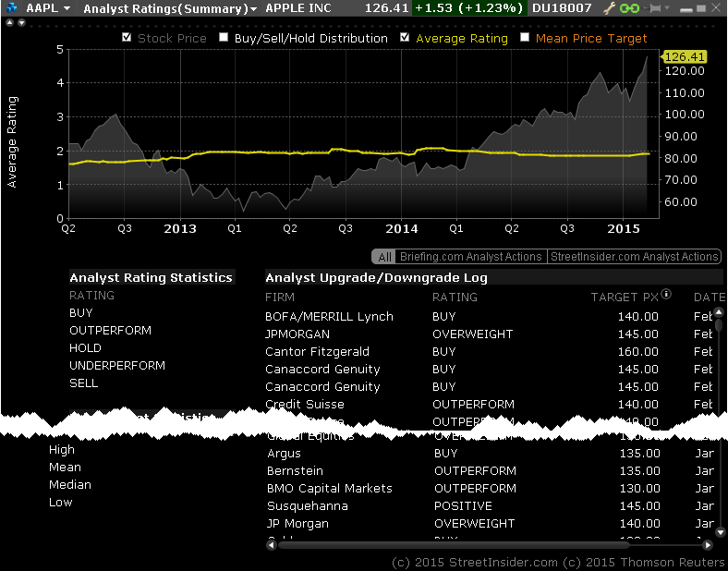Viewport: 728px width, 571px height.
Task: Click the HOLD rating statistic
Action: tap(85, 348)
